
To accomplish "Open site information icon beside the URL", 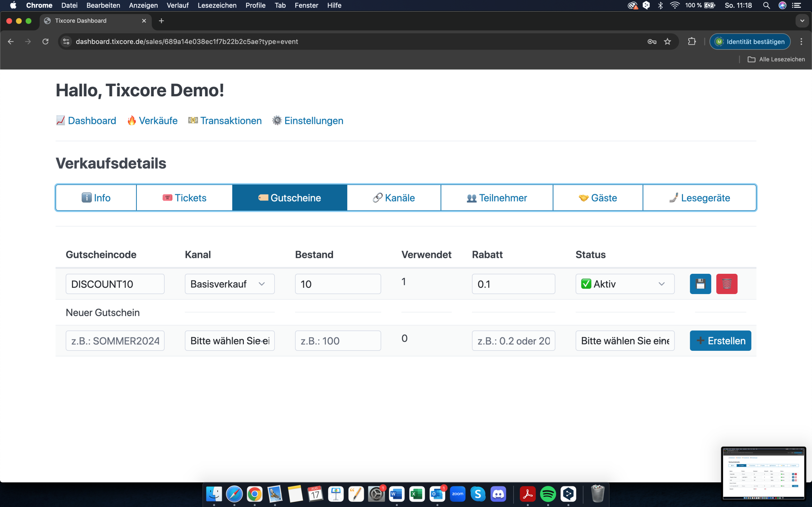I will 66,42.
